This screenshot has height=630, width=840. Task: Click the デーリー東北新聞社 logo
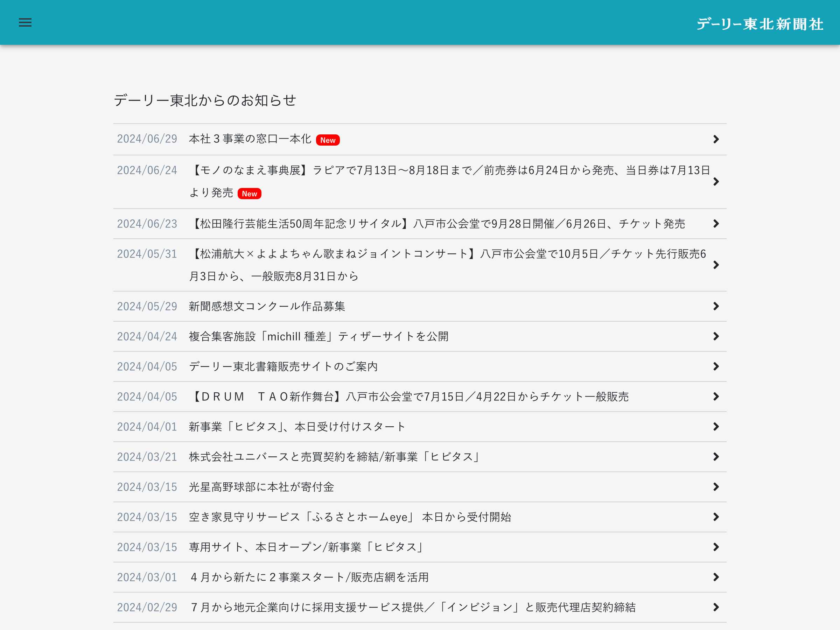click(x=760, y=24)
